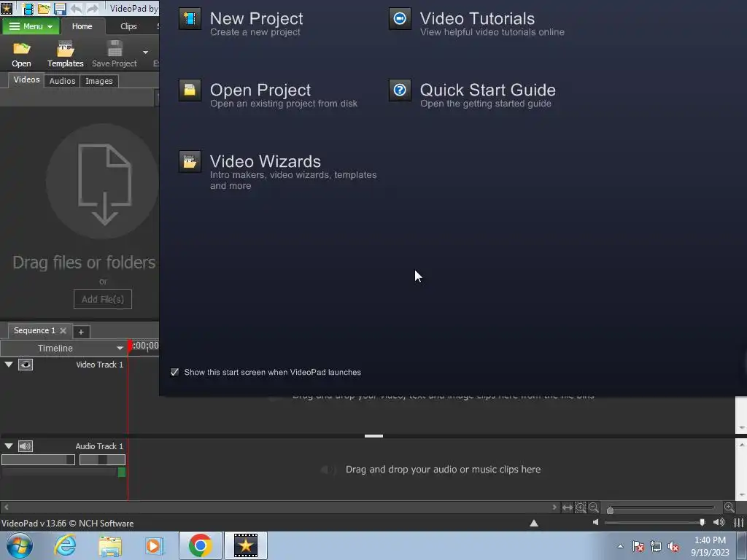Switch to the Home ribbon tab

click(82, 26)
